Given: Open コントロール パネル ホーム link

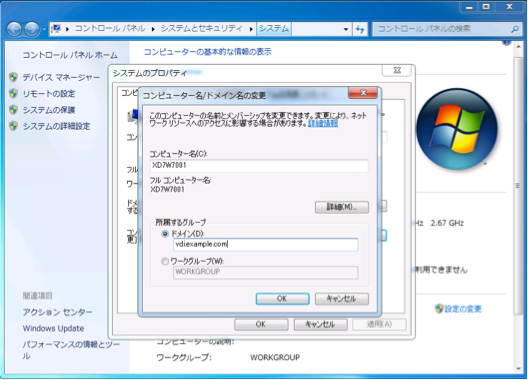Looking at the screenshot, I should coord(70,55).
